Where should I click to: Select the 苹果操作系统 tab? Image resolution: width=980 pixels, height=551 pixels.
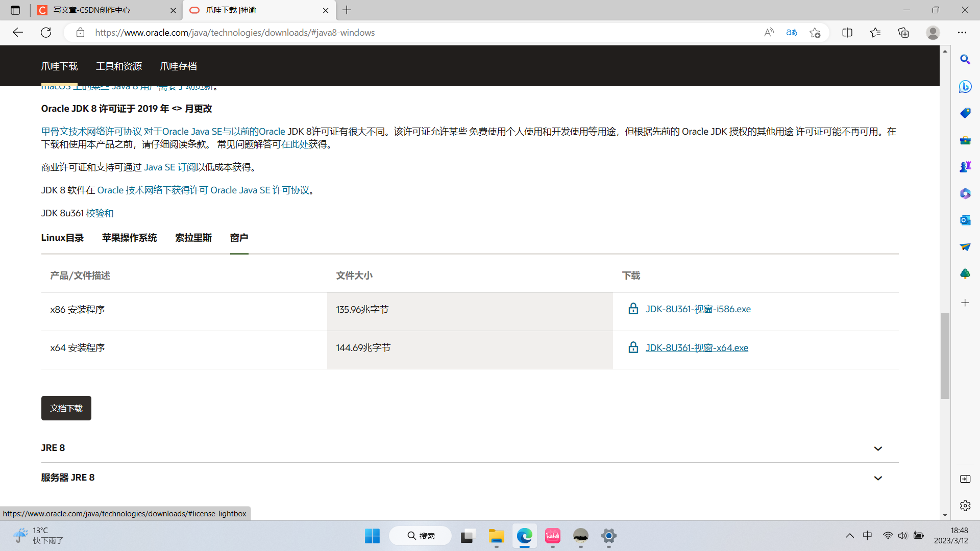[129, 238]
